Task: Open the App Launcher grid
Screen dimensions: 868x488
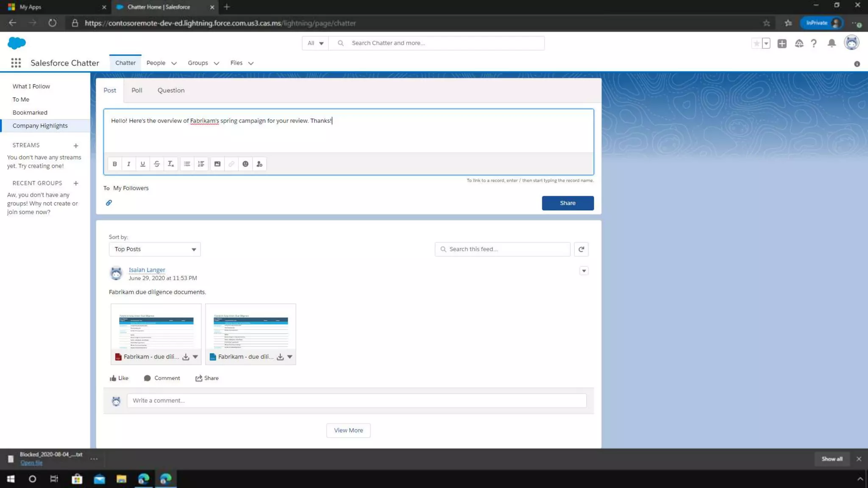Action: click(16, 63)
